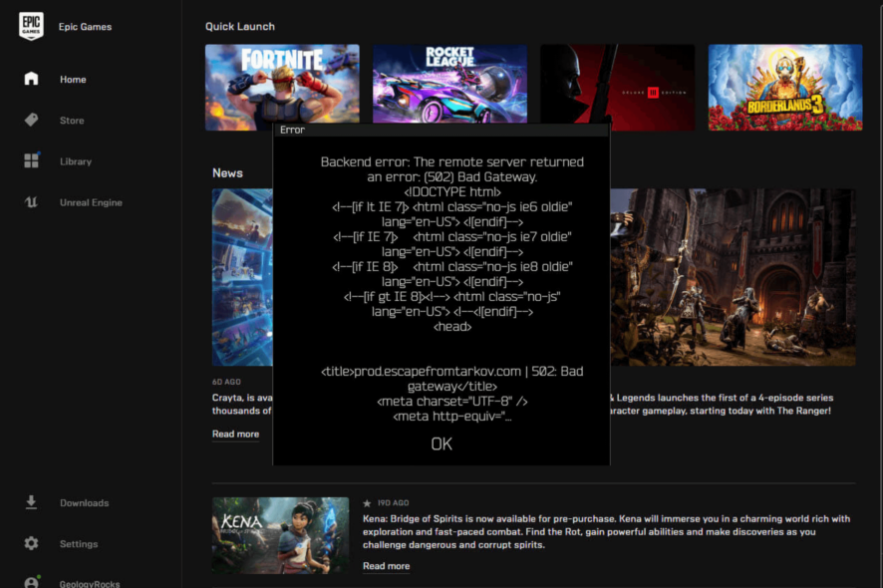Open the Store via its tag icon
Screen dimensions: 883x588
[x=31, y=120]
